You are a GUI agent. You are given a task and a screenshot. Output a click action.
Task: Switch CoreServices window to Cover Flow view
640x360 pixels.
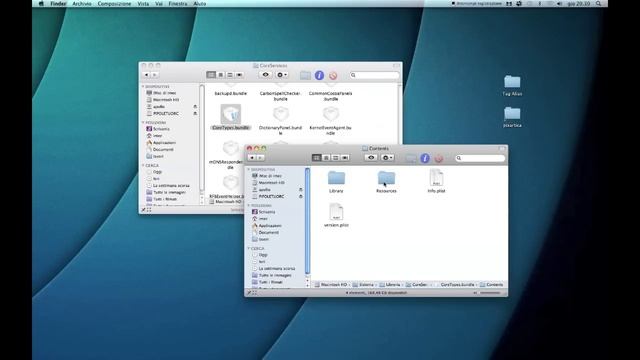coord(240,75)
